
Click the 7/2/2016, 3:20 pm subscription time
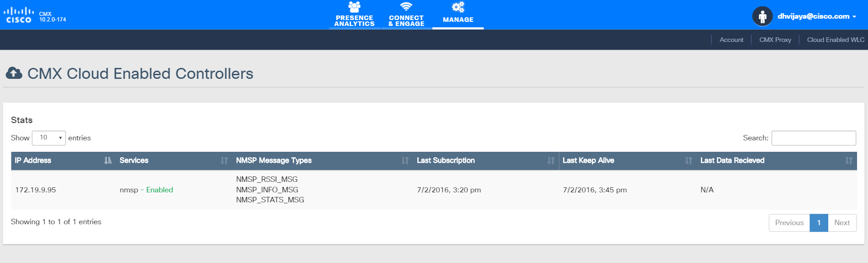pos(449,190)
